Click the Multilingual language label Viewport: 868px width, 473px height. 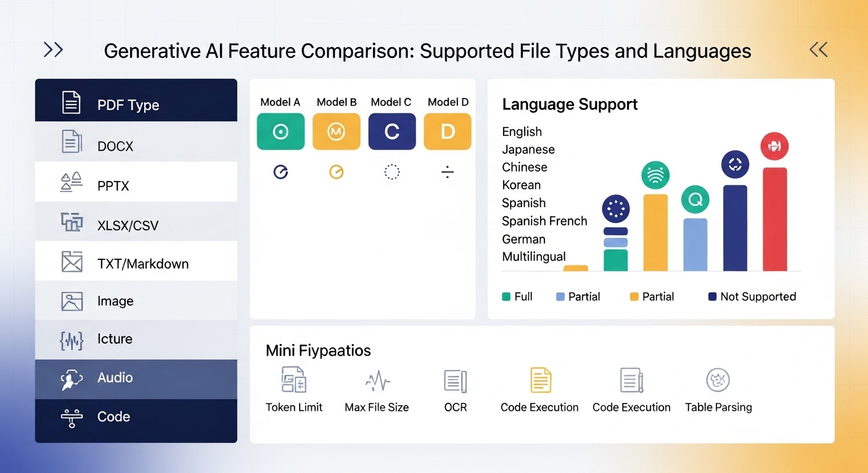point(534,257)
